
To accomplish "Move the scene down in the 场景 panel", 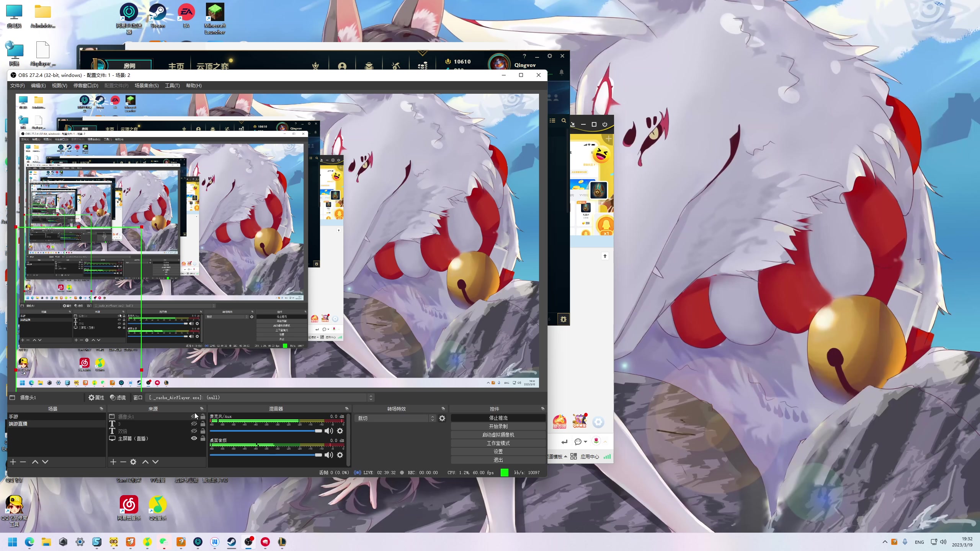I will (45, 462).
